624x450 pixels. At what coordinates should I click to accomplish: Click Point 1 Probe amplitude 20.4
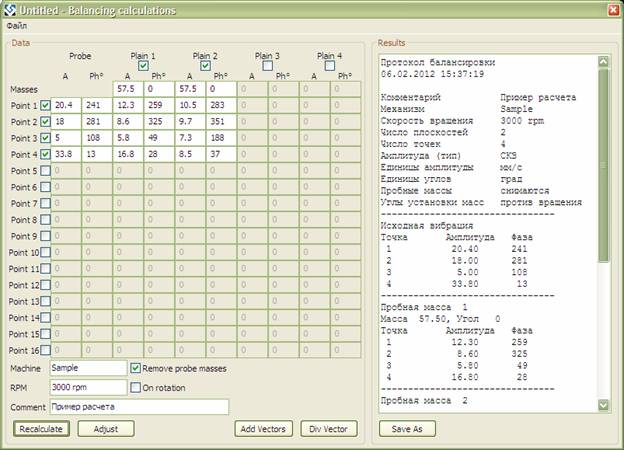[66, 105]
